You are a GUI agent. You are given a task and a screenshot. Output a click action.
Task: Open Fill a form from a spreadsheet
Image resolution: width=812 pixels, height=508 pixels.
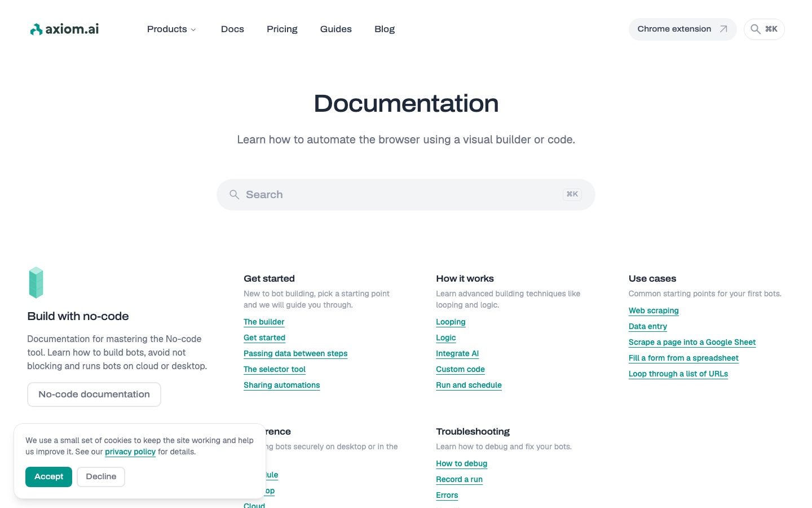click(x=683, y=358)
